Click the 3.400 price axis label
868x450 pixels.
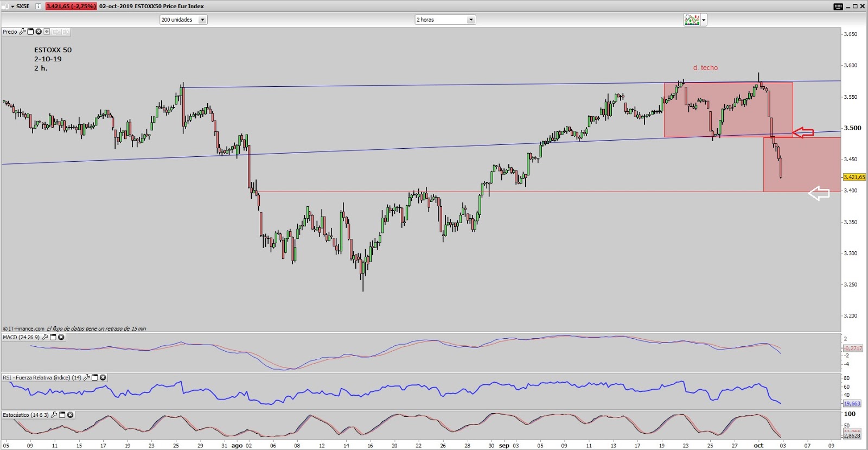[x=850, y=191]
